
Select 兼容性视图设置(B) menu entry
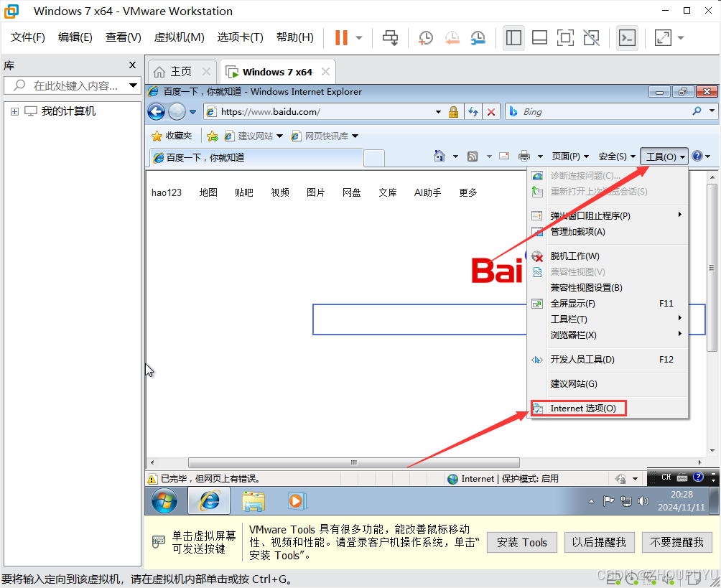point(607,288)
